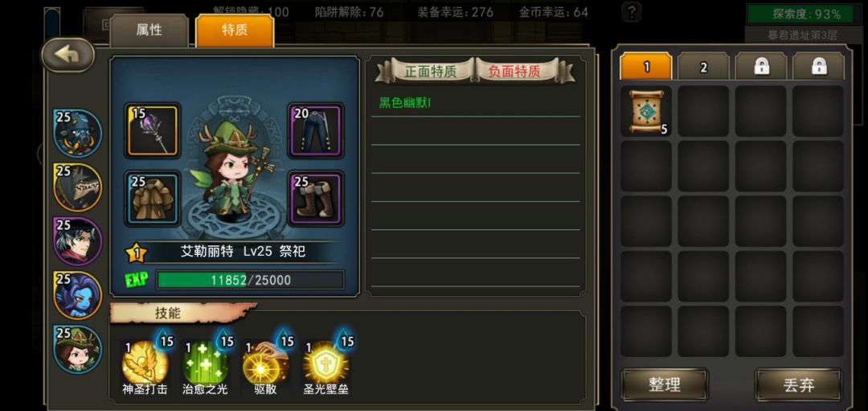Tap the 神圣打击 skill icon
868x411 pixels.
(145, 363)
